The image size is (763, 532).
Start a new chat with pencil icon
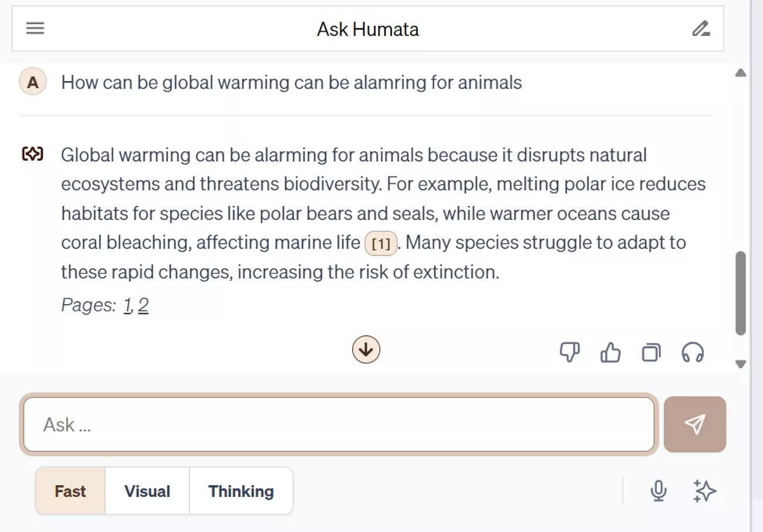tap(700, 28)
